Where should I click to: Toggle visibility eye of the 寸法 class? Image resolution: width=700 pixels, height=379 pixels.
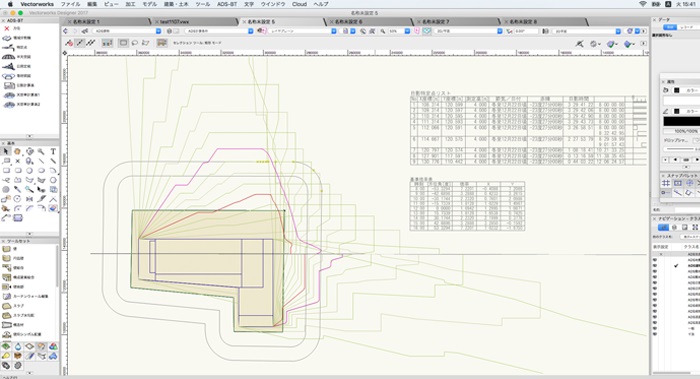coord(655,333)
